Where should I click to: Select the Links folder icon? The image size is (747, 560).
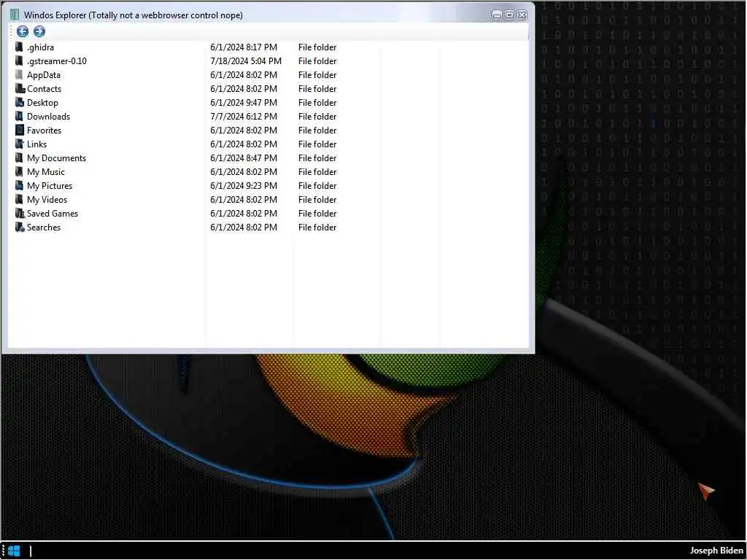point(20,144)
